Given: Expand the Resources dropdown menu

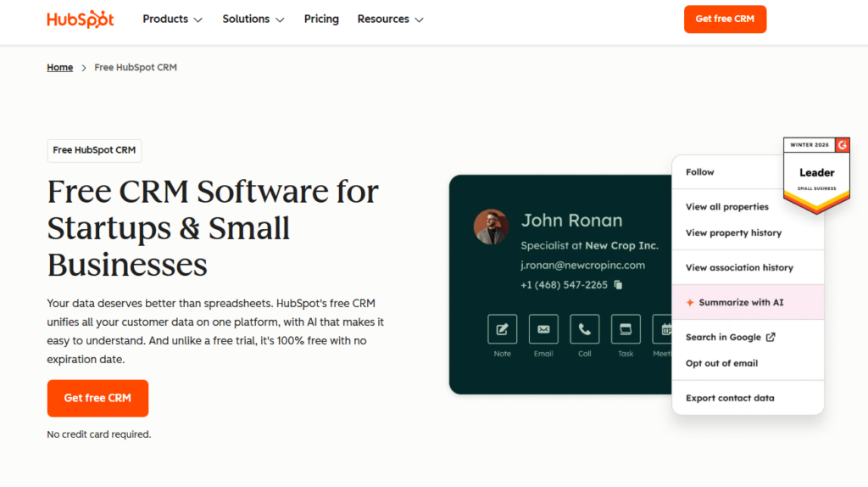Looking at the screenshot, I should (x=390, y=19).
